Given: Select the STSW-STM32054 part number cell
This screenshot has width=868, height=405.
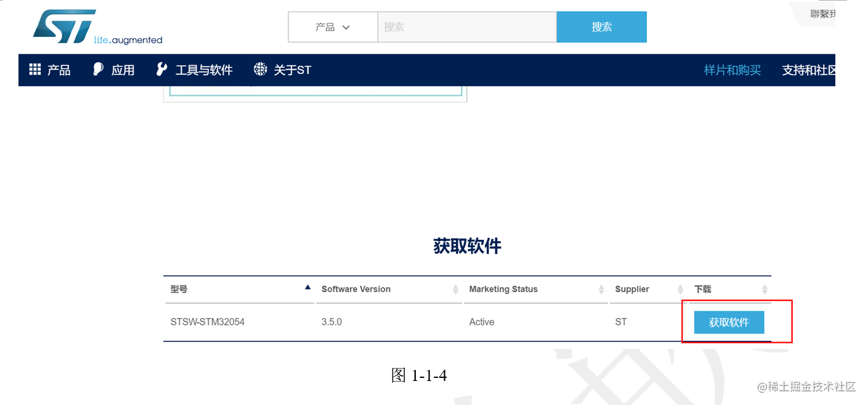Looking at the screenshot, I should (208, 322).
